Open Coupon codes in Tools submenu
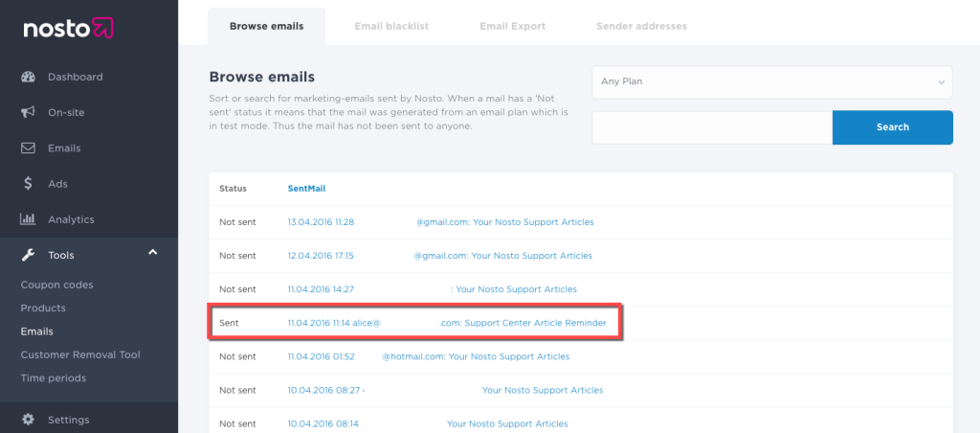 pyautogui.click(x=56, y=285)
